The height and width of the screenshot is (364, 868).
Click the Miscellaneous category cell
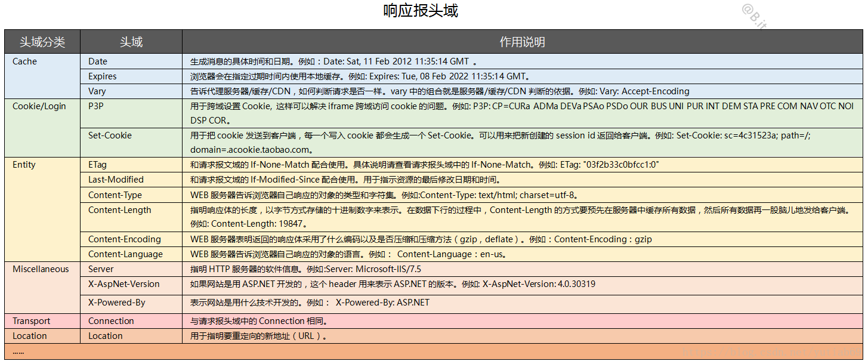[x=42, y=288]
